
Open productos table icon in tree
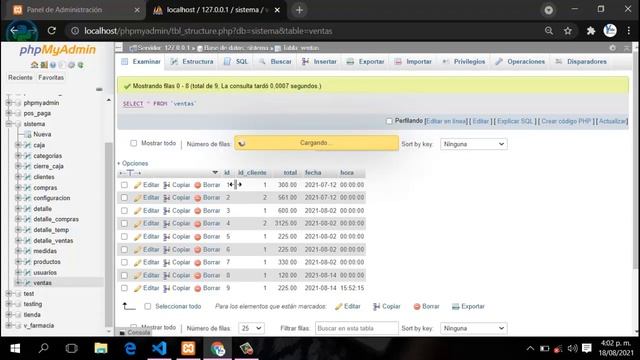[27, 262]
